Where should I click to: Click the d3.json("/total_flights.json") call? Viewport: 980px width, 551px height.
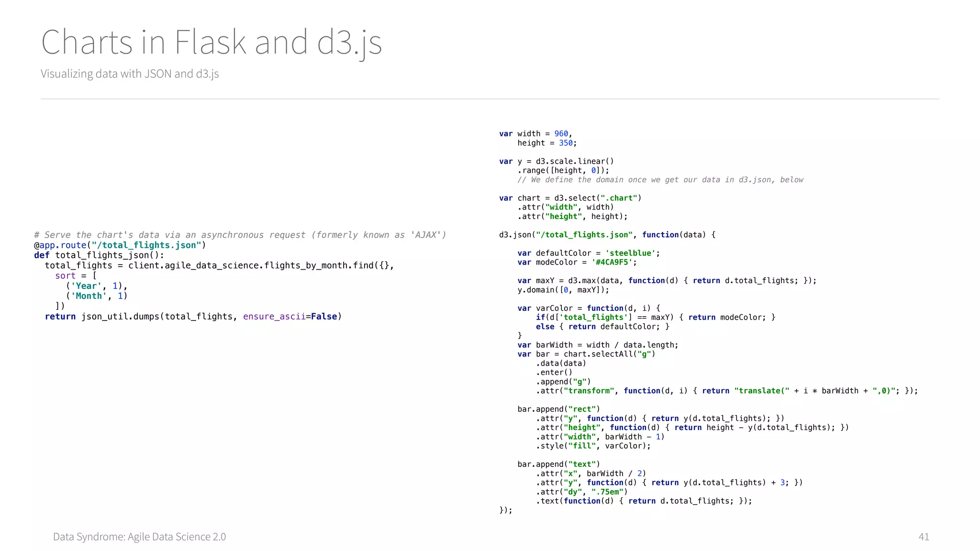tap(607, 235)
